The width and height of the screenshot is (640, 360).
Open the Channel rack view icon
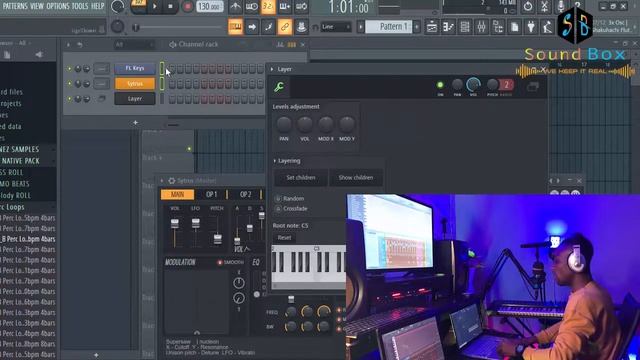pyautogui.click(x=464, y=27)
